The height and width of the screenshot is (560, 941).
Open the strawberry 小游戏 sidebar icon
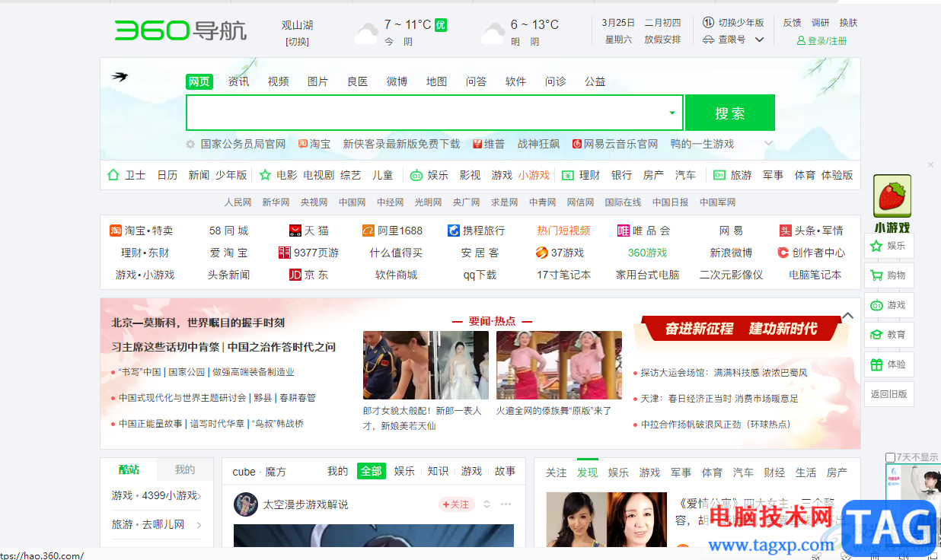pos(892,198)
